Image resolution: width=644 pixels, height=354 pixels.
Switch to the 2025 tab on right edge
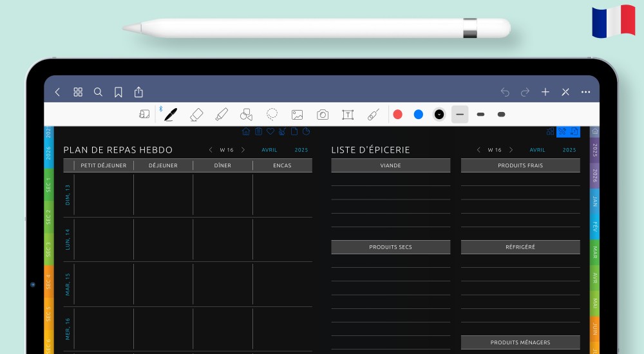click(x=594, y=150)
